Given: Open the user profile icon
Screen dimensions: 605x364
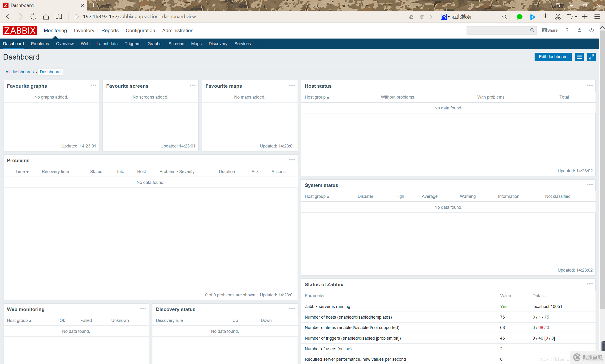Looking at the screenshot, I should coord(579,30).
